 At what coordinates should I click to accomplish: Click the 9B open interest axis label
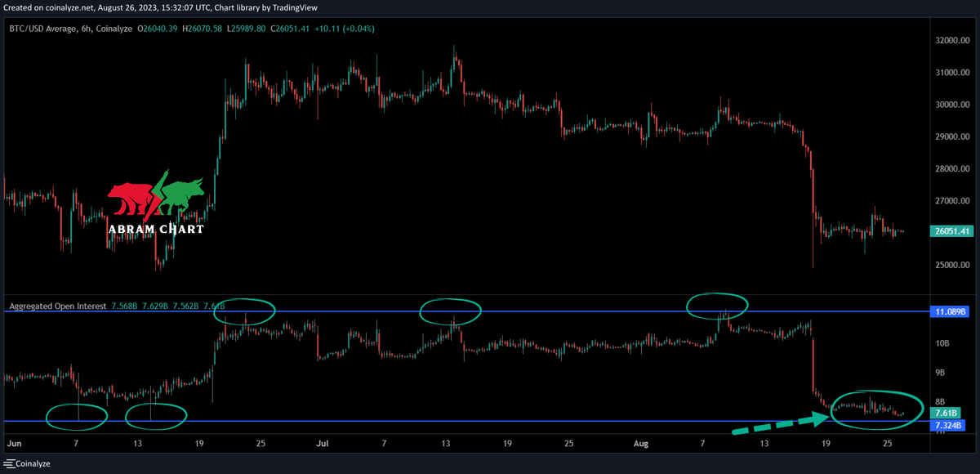click(940, 373)
